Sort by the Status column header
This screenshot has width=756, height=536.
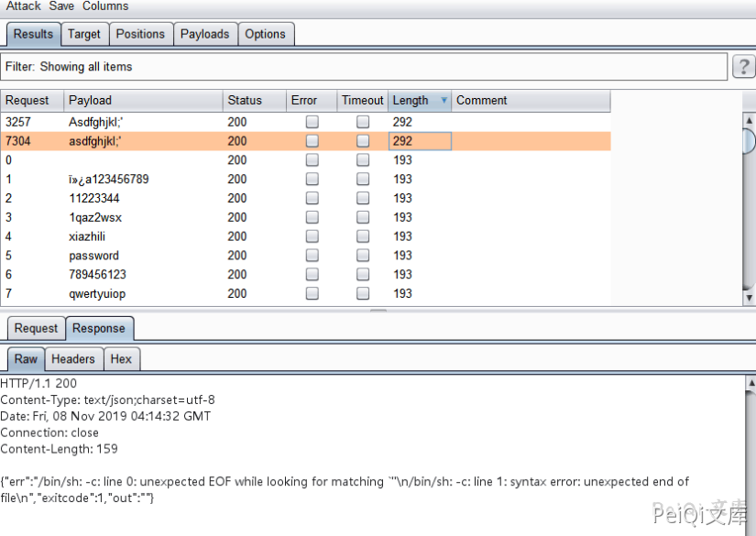254,101
